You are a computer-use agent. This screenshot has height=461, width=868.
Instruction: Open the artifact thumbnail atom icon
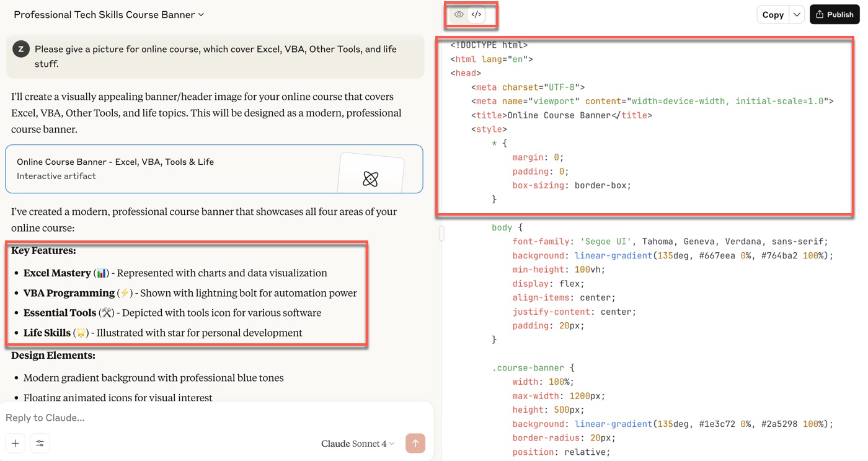[x=371, y=179]
